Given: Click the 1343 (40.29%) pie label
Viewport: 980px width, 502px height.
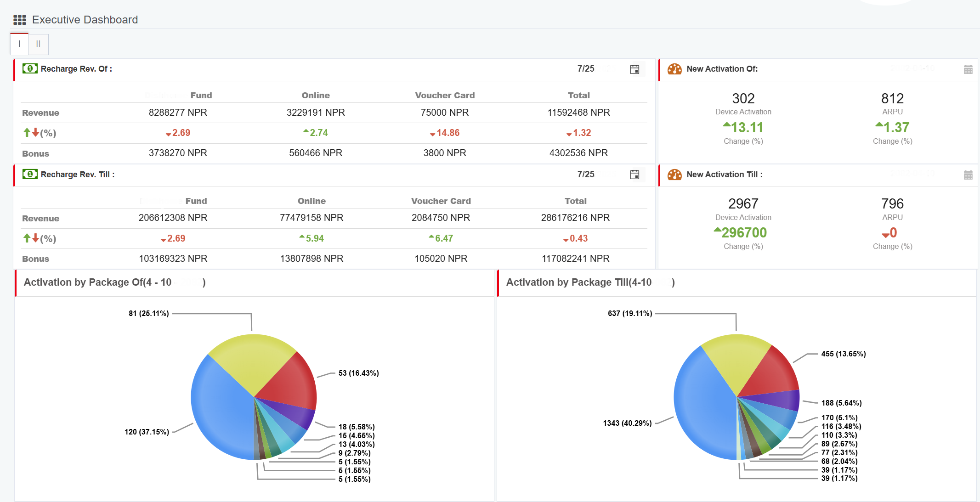Looking at the screenshot, I should point(627,423).
